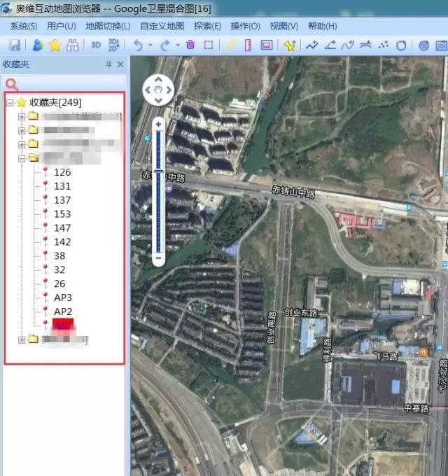Select marker 131 in favorites
448x476 pixels.
click(x=62, y=186)
